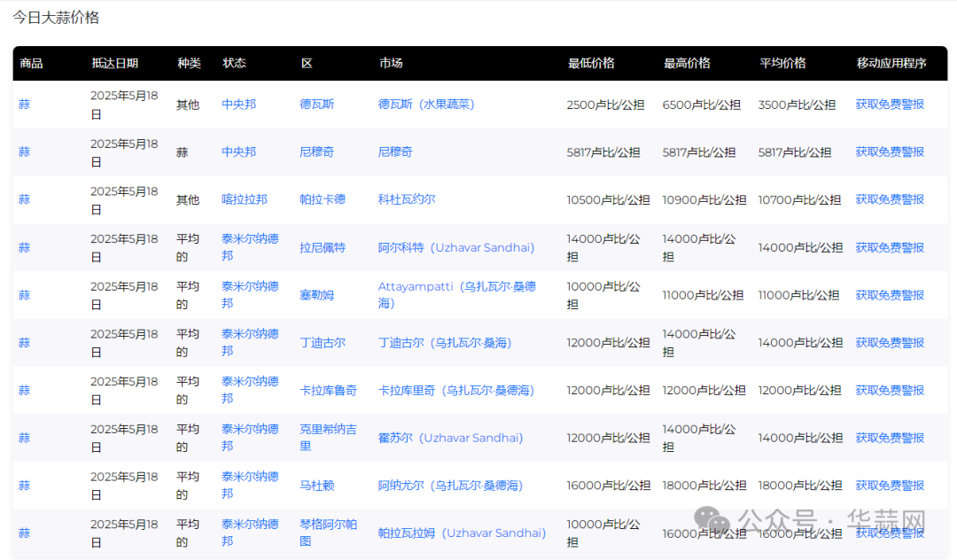The width and height of the screenshot is (957, 560).
Task: Click the 状态 column header
Action: (x=234, y=64)
